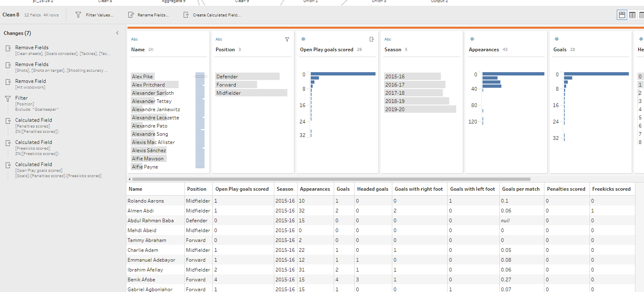Open the # data type menu for Appearances
The image size is (644, 292).
point(472,39)
